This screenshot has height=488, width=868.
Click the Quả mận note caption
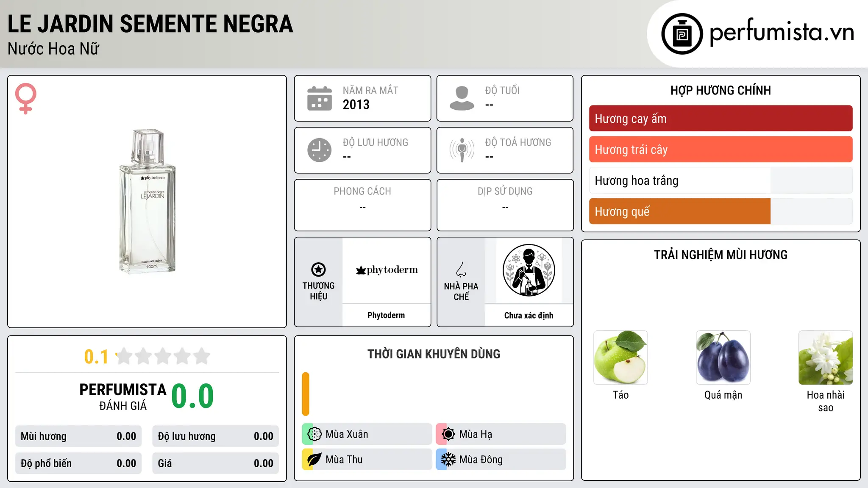[723, 395]
